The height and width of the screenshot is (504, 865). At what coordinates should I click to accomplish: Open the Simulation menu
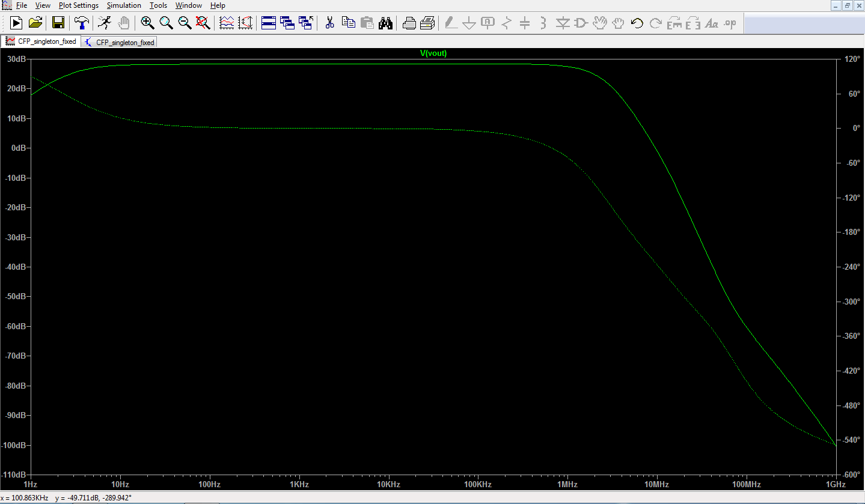pyautogui.click(x=124, y=5)
